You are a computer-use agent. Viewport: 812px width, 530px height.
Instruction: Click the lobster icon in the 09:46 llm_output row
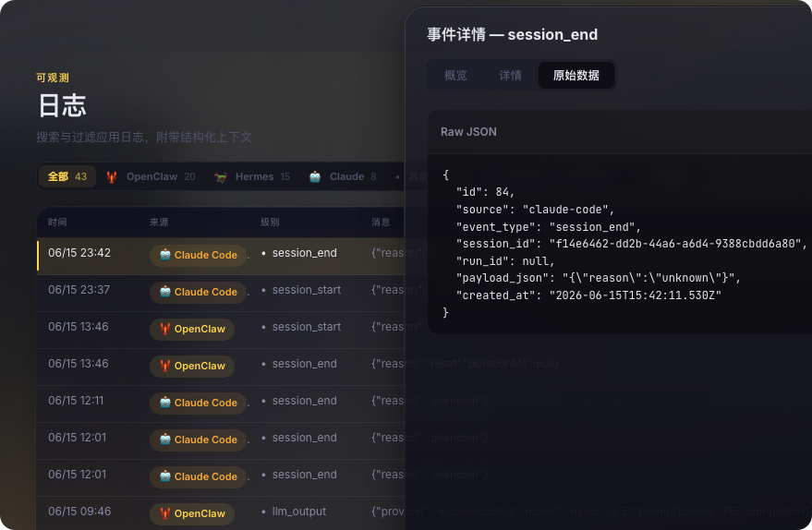pos(165,513)
